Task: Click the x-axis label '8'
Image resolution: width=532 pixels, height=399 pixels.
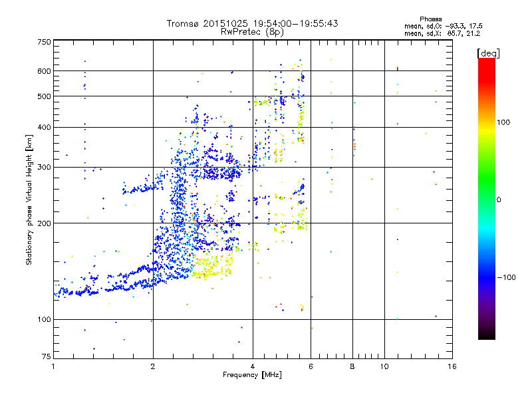Action: click(352, 366)
